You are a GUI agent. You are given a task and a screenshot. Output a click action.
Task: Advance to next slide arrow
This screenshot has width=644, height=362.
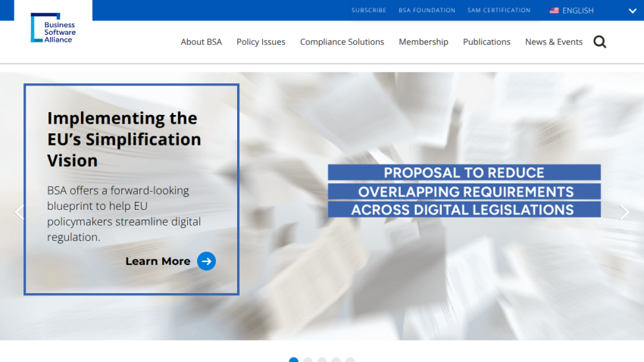click(x=624, y=212)
